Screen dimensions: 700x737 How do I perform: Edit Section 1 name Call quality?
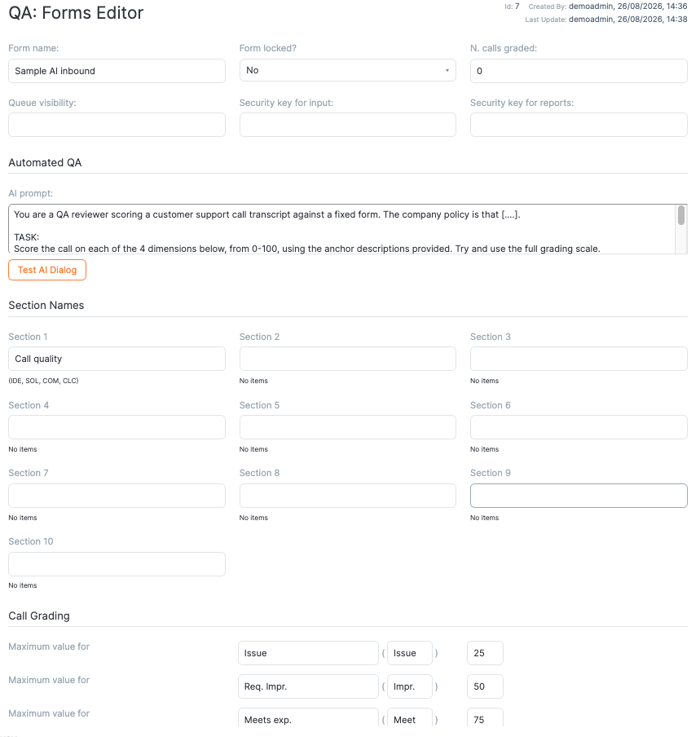[x=117, y=359]
